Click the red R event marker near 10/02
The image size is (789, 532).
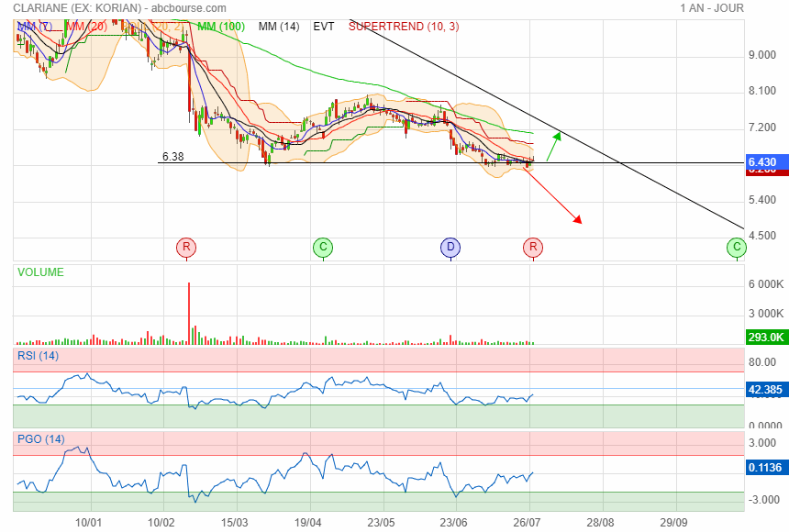pyautogui.click(x=186, y=247)
